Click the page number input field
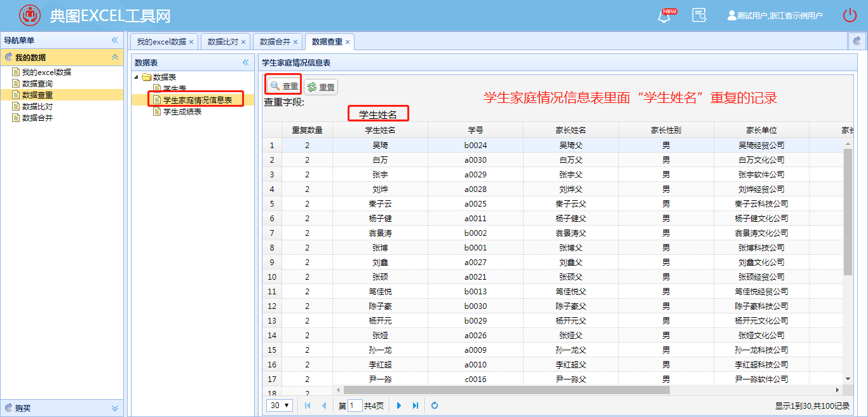Viewport: 868px width, 417px height. click(x=355, y=406)
